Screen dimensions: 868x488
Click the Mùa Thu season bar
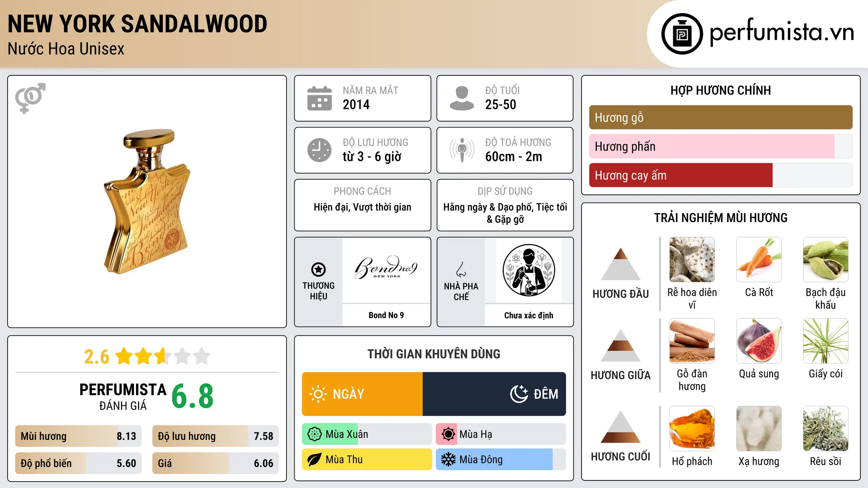click(x=367, y=460)
